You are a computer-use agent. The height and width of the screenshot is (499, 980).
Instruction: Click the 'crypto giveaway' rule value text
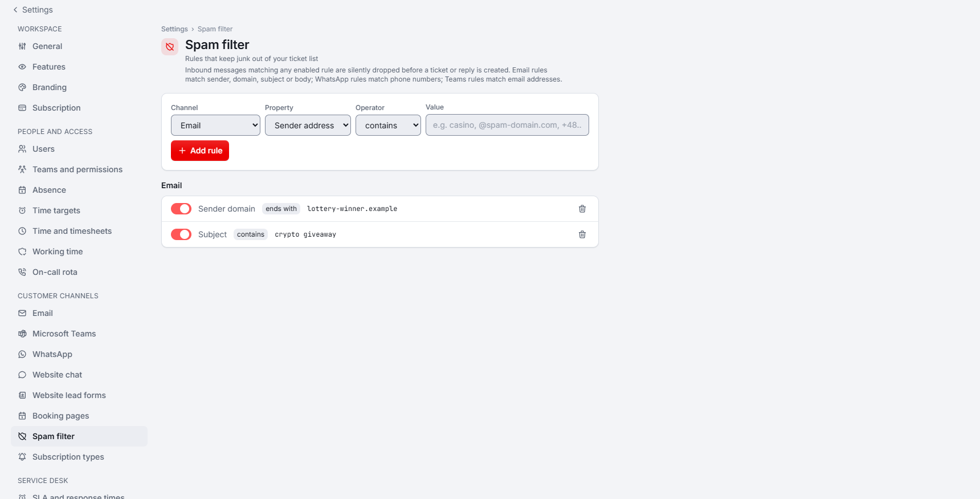(x=305, y=234)
